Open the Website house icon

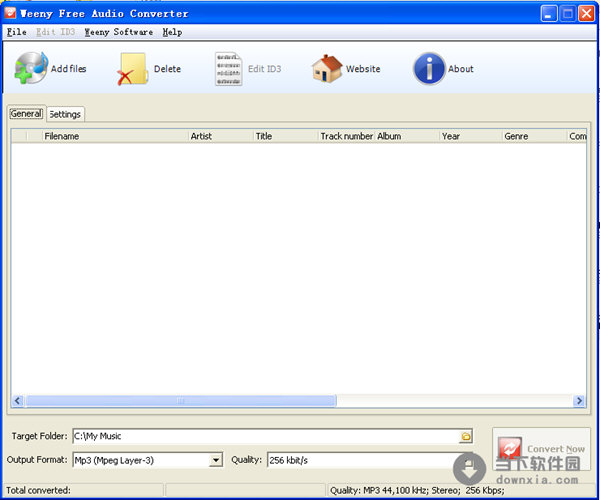point(327,68)
